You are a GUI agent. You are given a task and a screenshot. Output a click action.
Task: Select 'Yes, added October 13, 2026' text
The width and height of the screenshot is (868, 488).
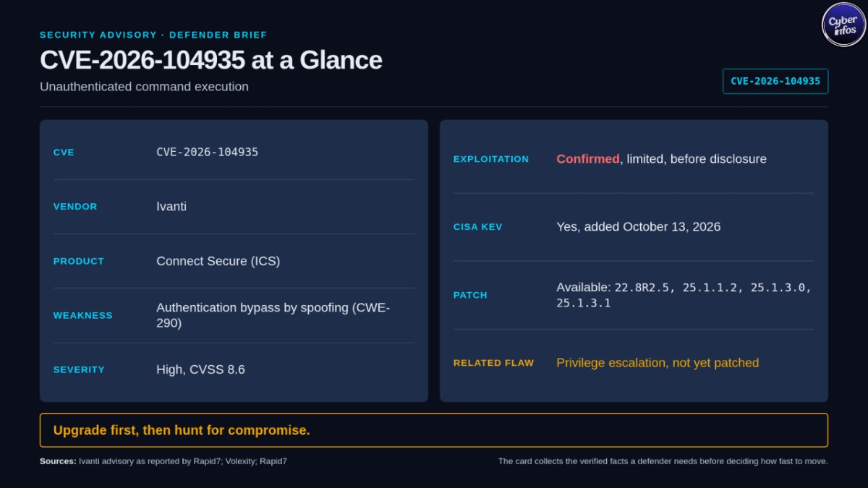tap(639, 227)
